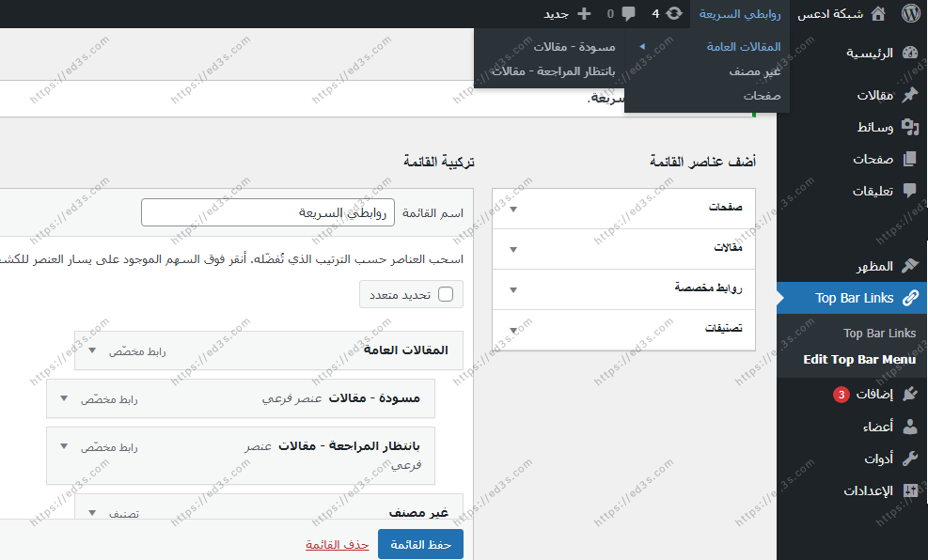Viewport: 928px width, 560px height.
Task: Open Edit Top Bar Menu submenu link
Action: (859, 360)
